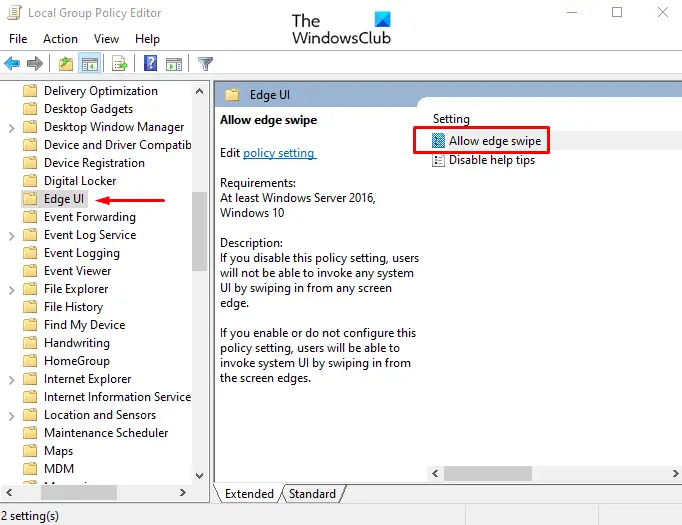Screen dimensions: 682x525
Task: Click the Filter funnel toolbar icon
Action: click(205, 64)
